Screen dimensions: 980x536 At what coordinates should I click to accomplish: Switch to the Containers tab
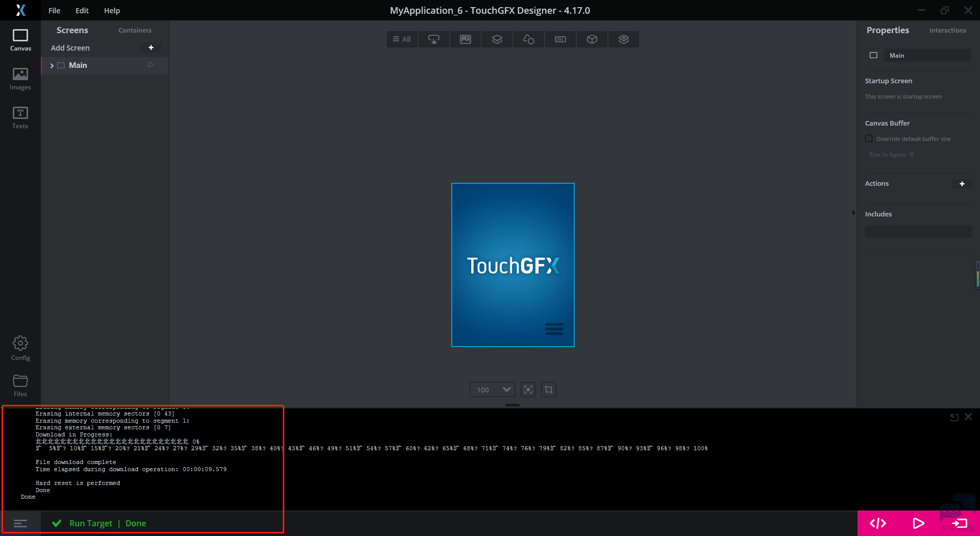(x=135, y=30)
